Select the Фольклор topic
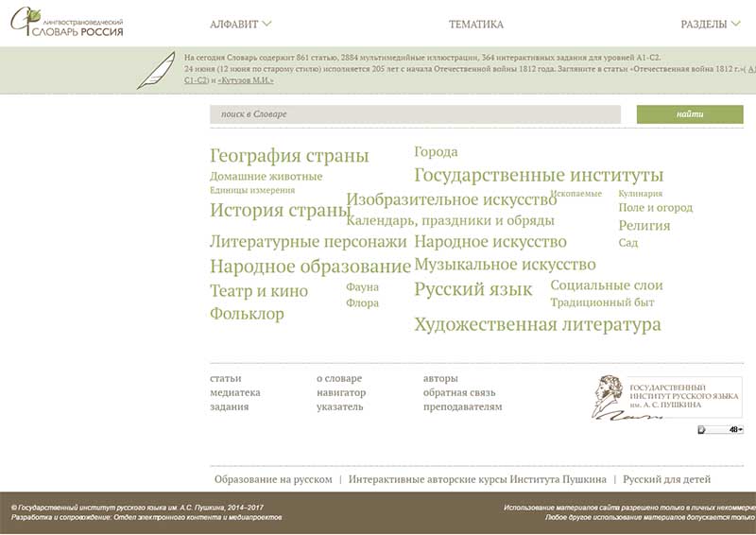756x535 pixels. [247, 313]
